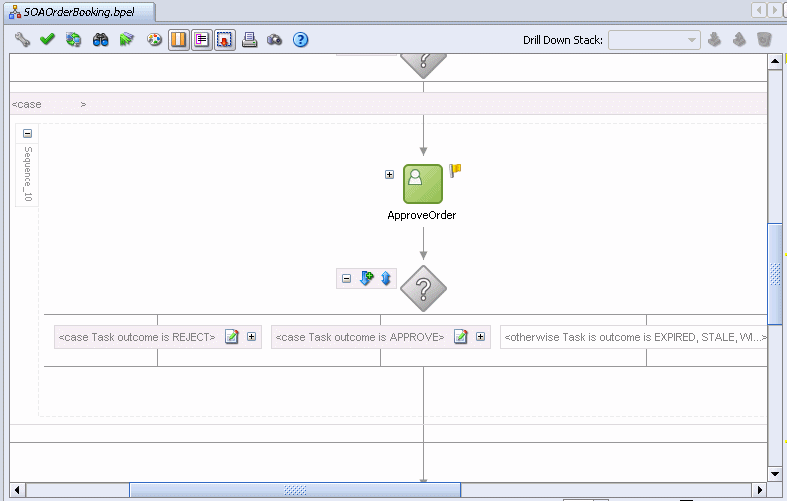Click the ApproveOrder label

click(422, 215)
